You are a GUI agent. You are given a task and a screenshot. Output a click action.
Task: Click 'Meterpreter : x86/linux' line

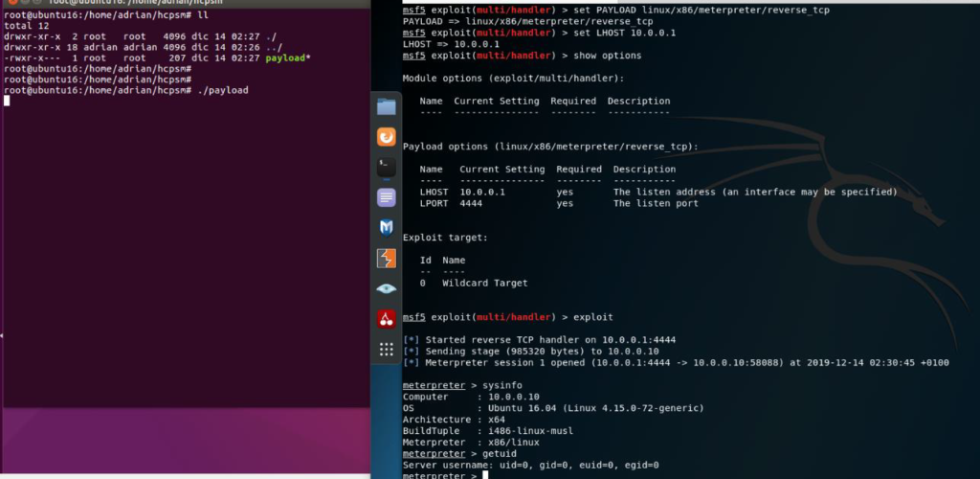(x=471, y=442)
